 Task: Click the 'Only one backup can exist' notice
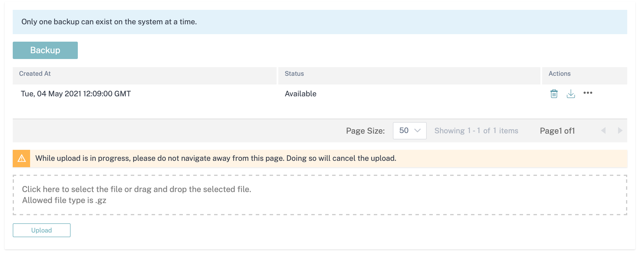(x=320, y=22)
